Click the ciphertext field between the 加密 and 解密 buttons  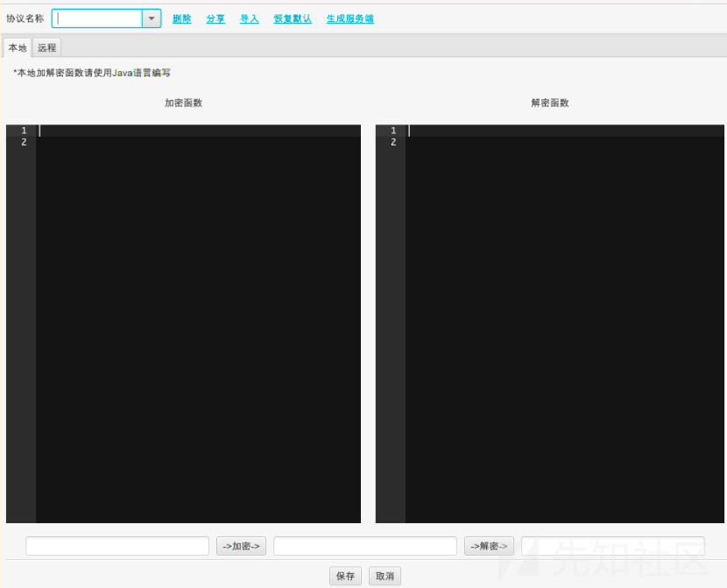(x=365, y=546)
